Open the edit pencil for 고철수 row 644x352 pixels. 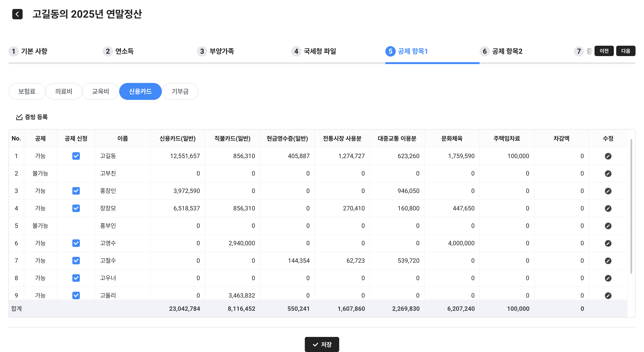608,261
